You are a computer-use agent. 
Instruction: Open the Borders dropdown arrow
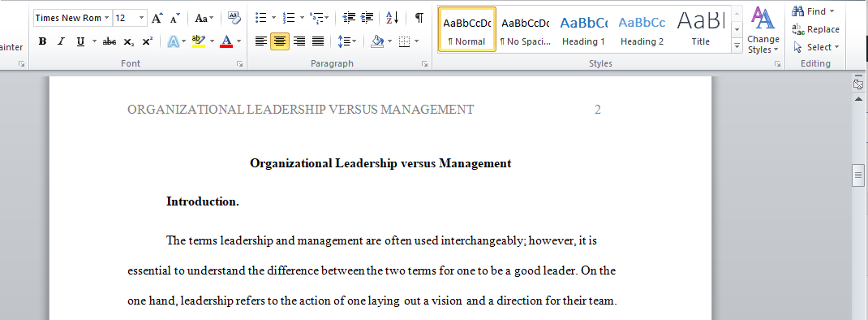[x=417, y=41]
